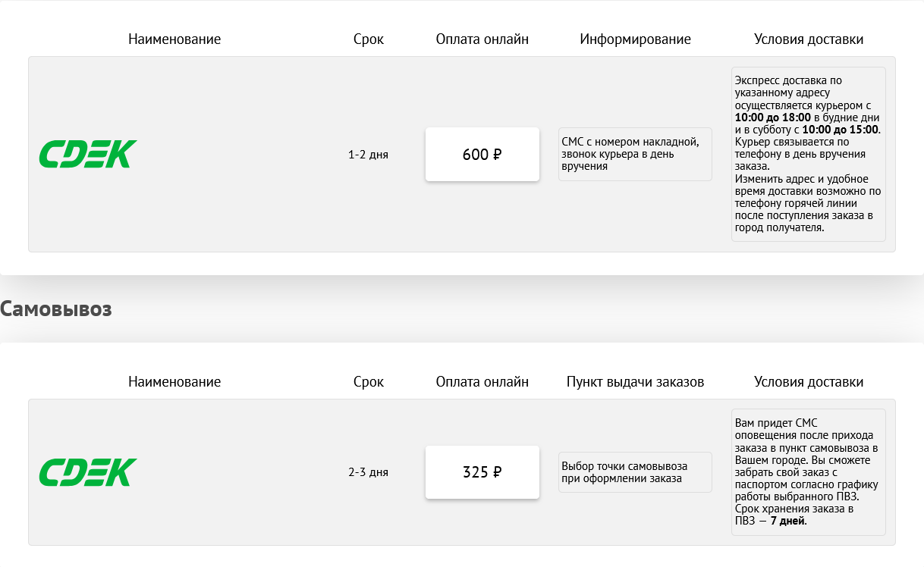Click the express courier delivery conditions text
924x567 pixels.
[808, 154]
